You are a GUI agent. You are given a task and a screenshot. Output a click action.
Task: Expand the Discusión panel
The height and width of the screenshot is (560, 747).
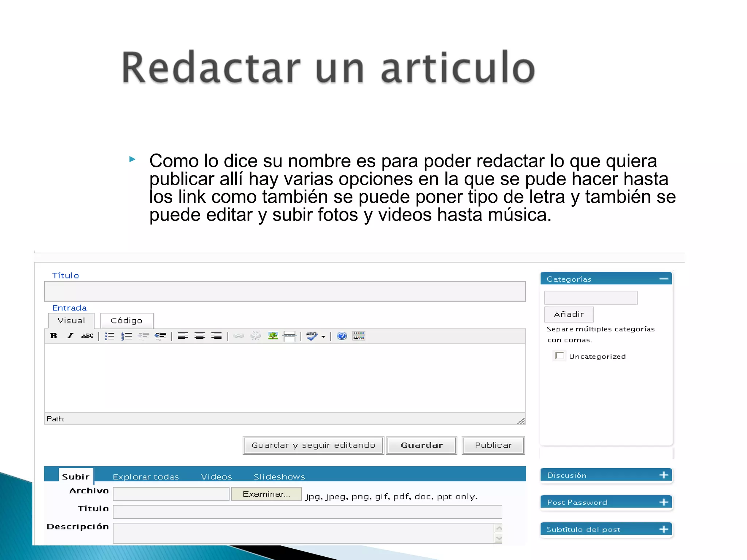[x=664, y=475]
